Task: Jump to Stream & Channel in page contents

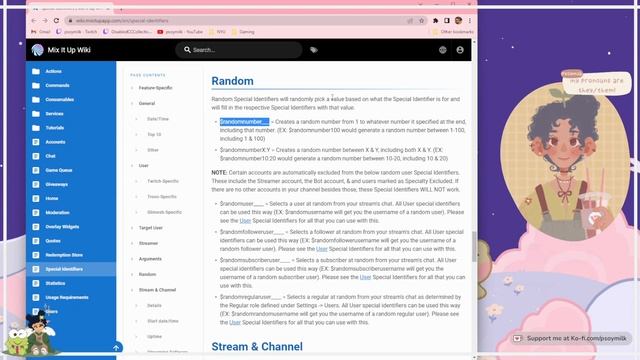Action: pos(157,290)
